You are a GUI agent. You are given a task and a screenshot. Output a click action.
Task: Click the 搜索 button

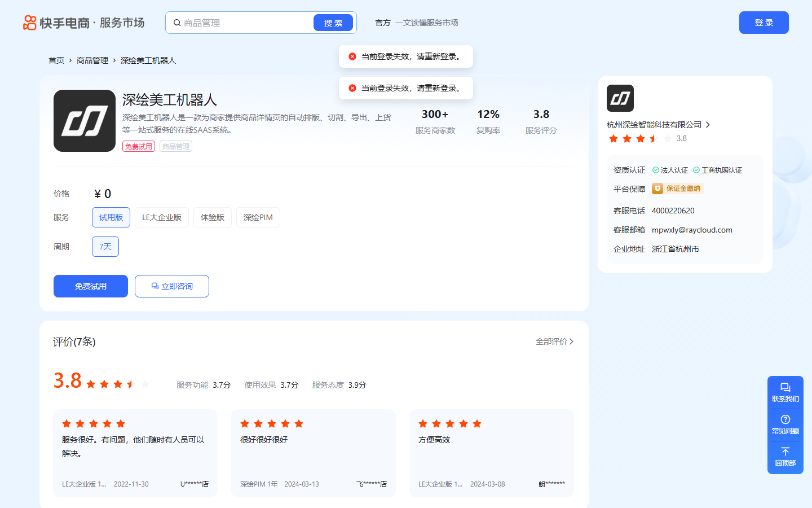(333, 23)
